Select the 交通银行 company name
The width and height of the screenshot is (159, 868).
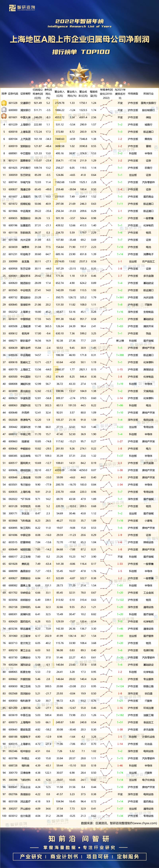(x=25, y=103)
